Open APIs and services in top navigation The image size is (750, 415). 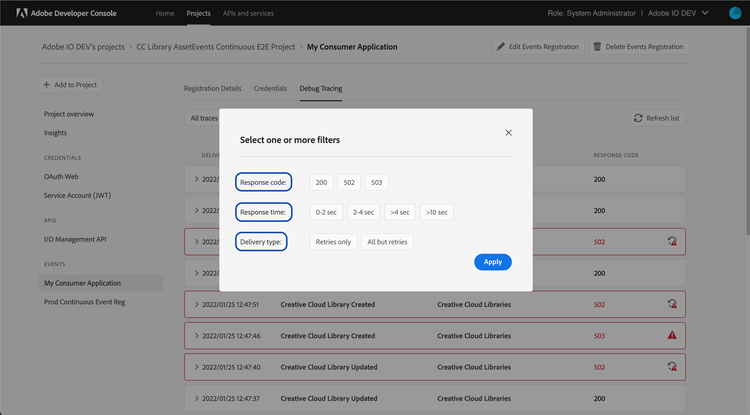[x=250, y=13]
